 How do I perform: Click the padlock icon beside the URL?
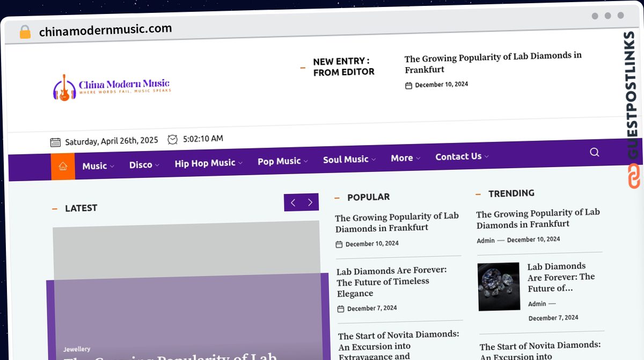(x=25, y=32)
